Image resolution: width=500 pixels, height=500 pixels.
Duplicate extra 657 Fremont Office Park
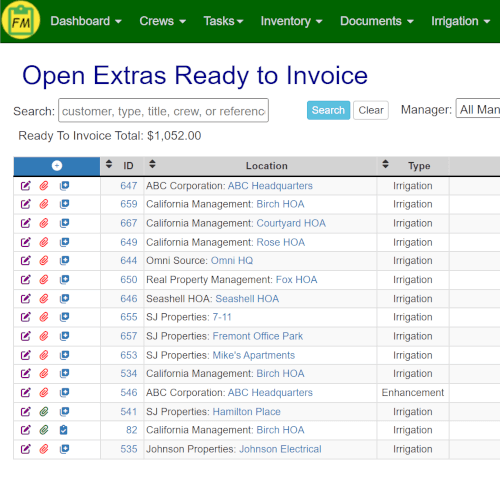64,336
